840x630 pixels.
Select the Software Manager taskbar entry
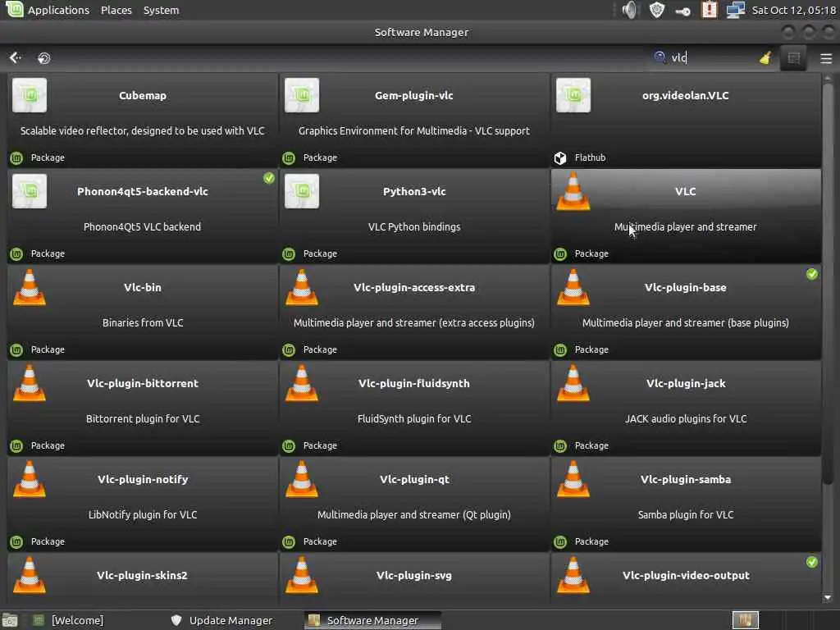point(372,620)
